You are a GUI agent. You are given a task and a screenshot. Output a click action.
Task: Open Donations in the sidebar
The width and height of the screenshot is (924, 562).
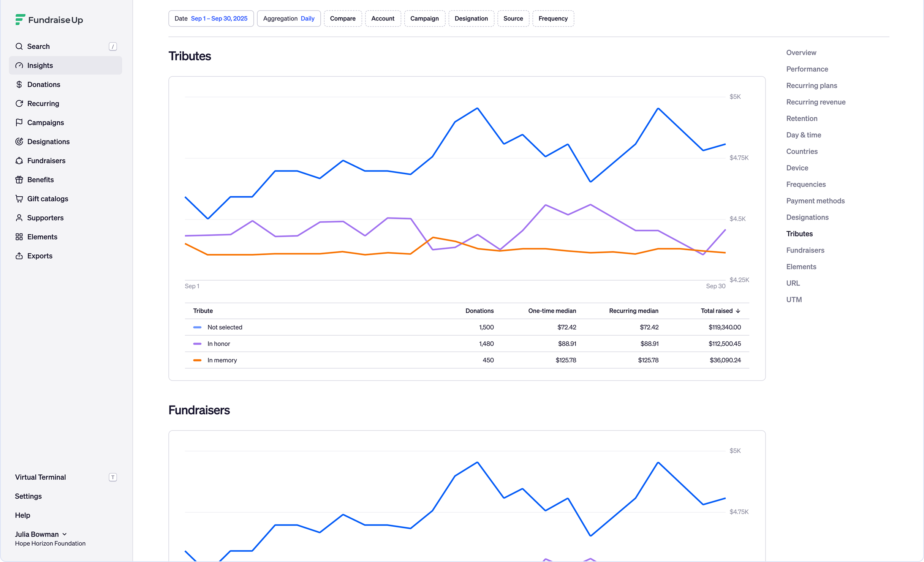pyautogui.click(x=65, y=84)
